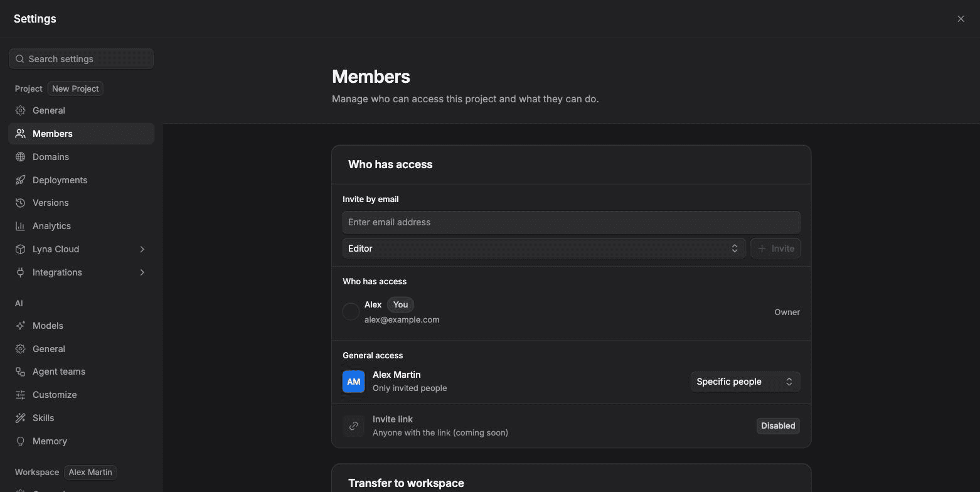Click the alex@example.com email text

(x=402, y=319)
